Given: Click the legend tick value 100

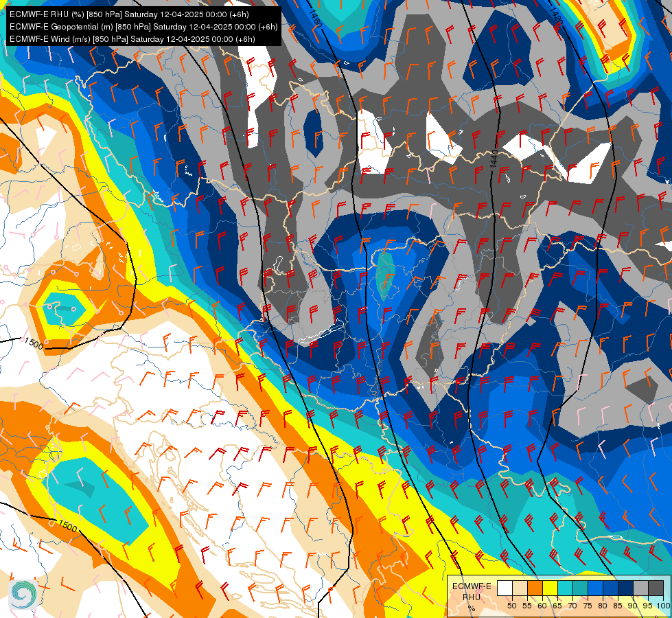Looking at the screenshot, I should pyautogui.click(x=662, y=606).
